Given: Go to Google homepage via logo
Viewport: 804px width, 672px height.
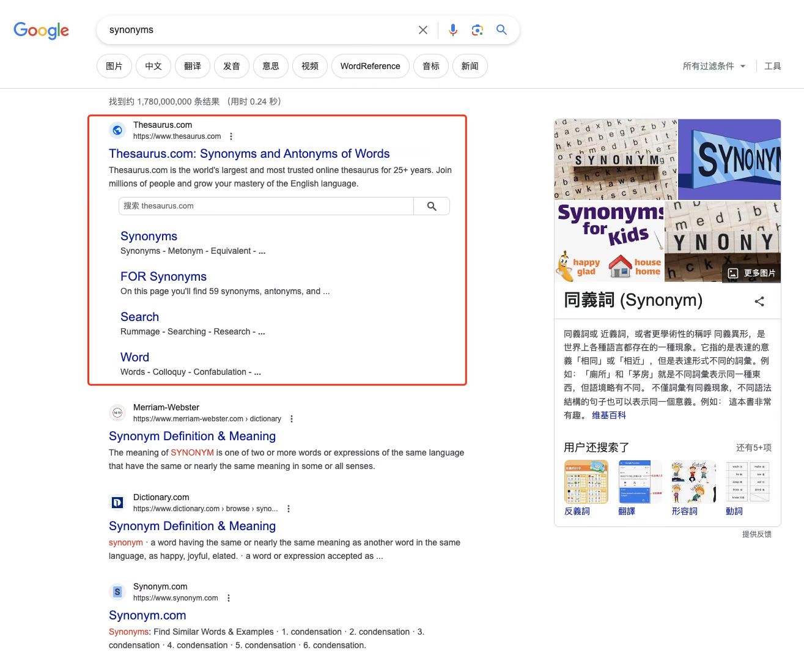Looking at the screenshot, I should click(x=42, y=31).
